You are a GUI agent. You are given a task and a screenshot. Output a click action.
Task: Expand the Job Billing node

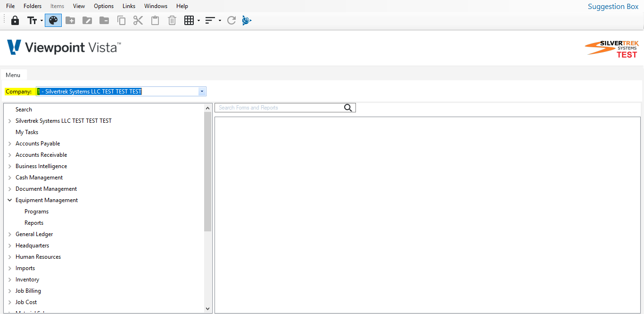[10, 291]
